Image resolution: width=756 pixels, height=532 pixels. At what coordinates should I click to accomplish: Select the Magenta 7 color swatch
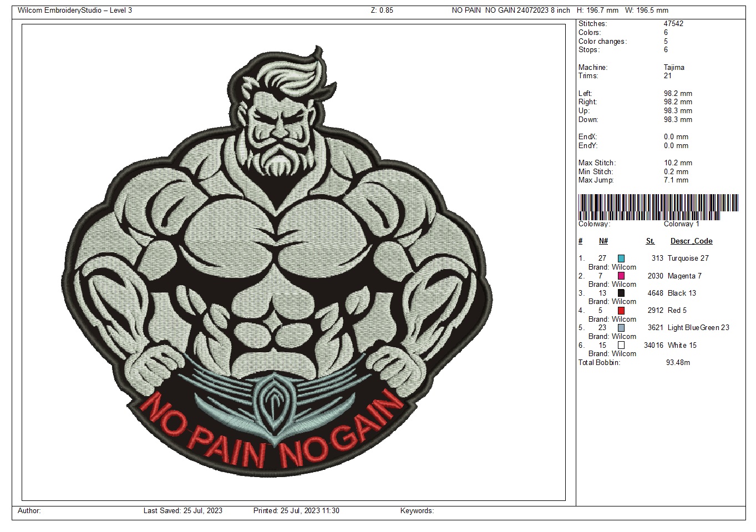click(621, 276)
